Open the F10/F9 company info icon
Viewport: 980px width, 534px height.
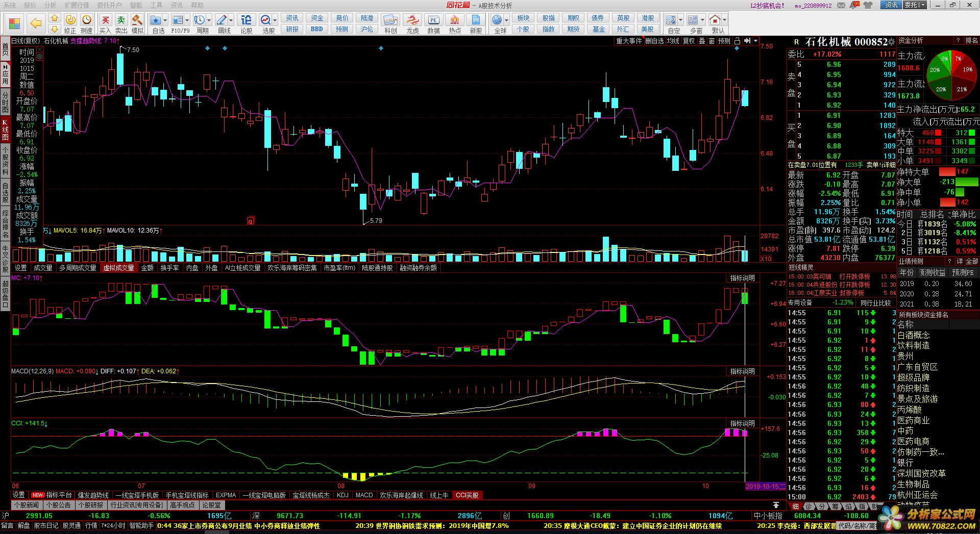(x=177, y=20)
